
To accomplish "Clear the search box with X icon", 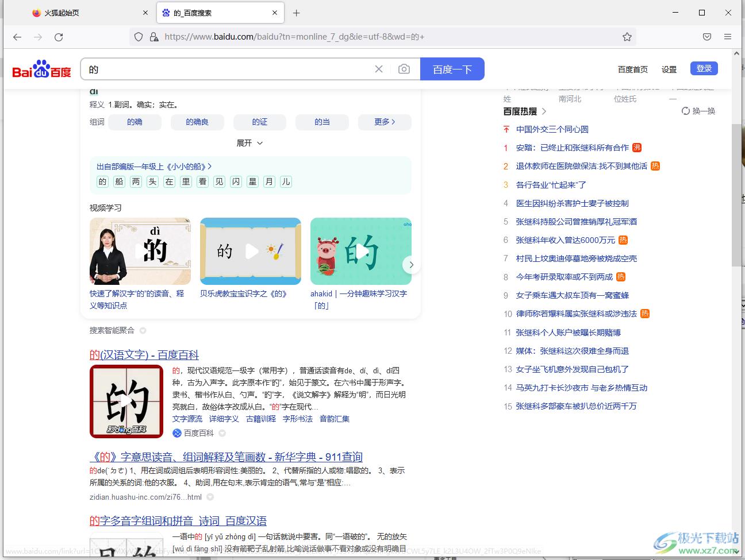I will point(379,69).
